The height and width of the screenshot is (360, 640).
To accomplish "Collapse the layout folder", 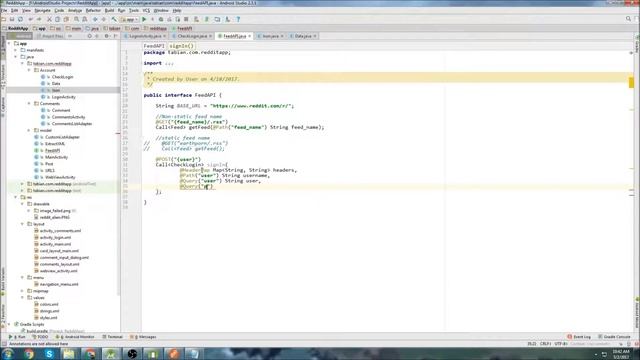I will coord(22,224).
